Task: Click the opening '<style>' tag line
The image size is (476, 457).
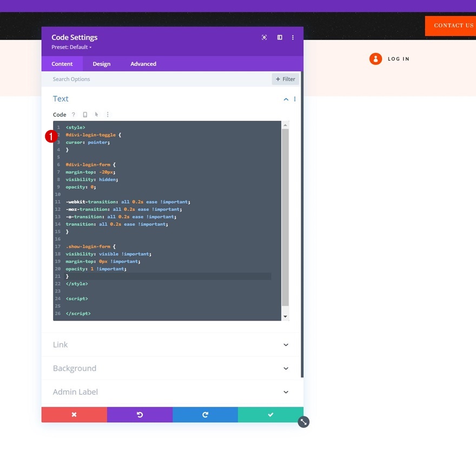Action: [x=75, y=127]
